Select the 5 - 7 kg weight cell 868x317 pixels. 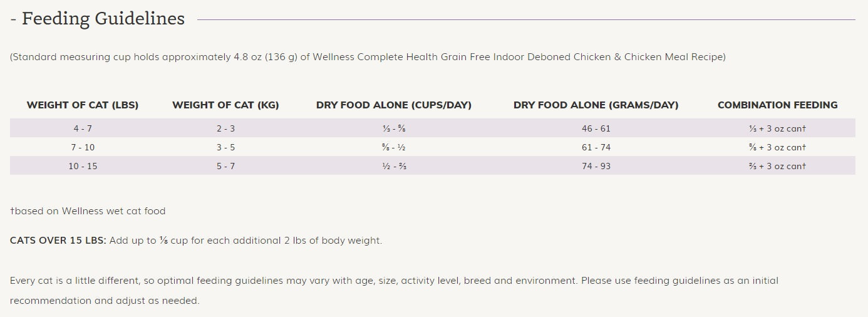[x=225, y=167]
